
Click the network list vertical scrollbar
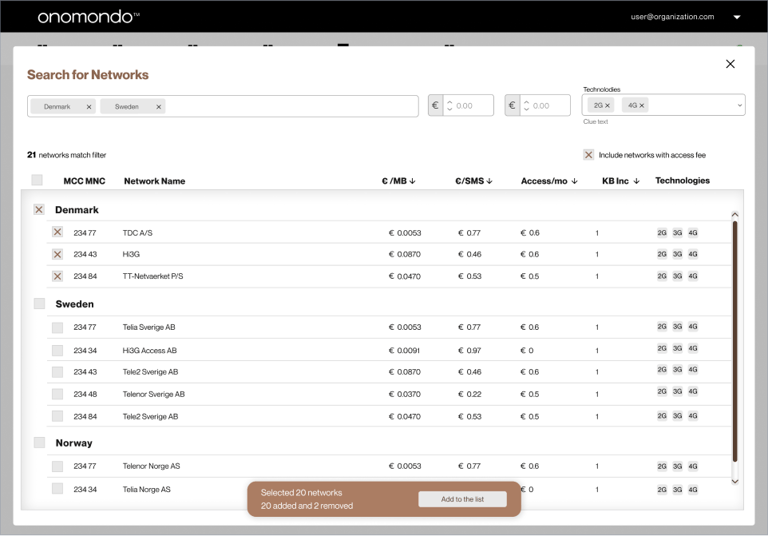pyautogui.click(x=735, y=341)
